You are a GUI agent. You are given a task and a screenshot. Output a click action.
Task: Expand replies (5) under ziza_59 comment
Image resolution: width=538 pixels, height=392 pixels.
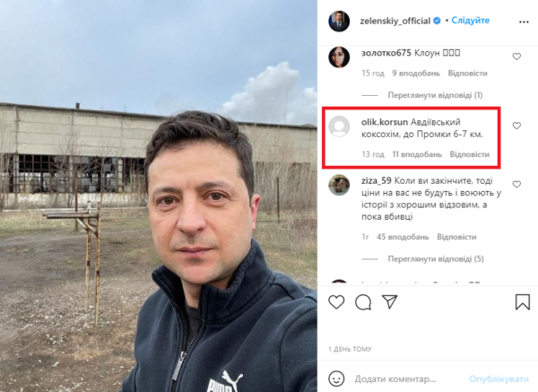pos(436,259)
